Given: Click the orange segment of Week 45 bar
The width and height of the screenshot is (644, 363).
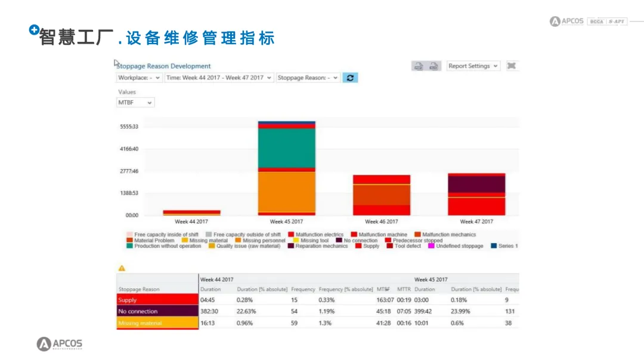Looking at the screenshot, I should click(287, 192).
